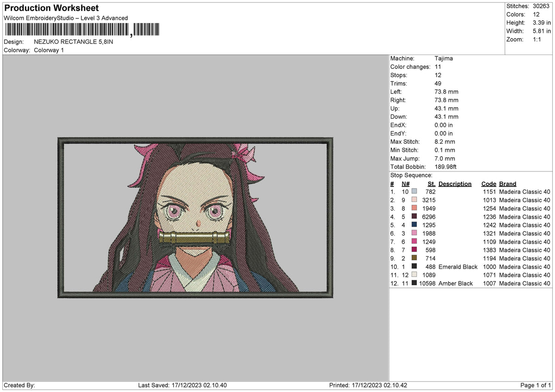Click 'Madeira Classic 40' in row 1
The width and height of the screenshot is (555, 392).
tap(524, 192)
